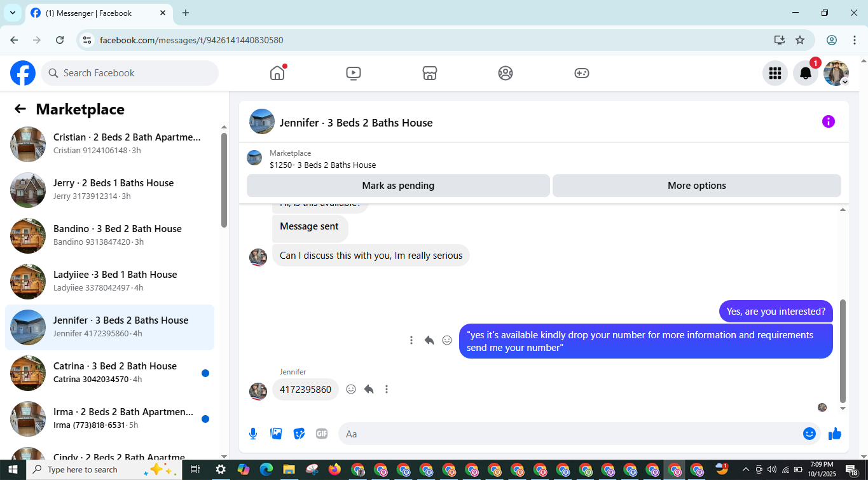Click More options button
868x480 pixels.
pyautogui.click(x=697, y=186)
